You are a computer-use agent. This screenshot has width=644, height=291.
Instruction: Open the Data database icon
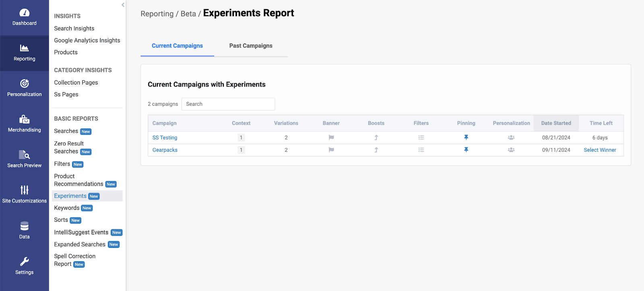24,226
